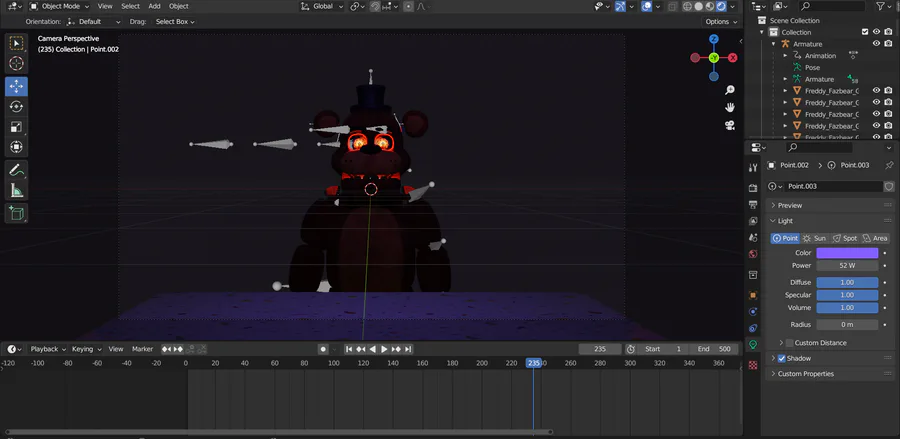The width and height of the screenshot is (900, 439).
Task: Open the View menu in viewport header
Action: pos(105,6)
